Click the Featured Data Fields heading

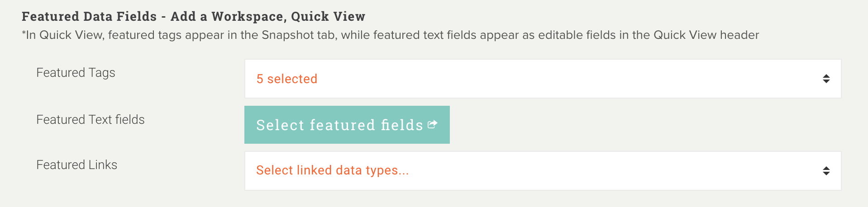coord(89,17)
